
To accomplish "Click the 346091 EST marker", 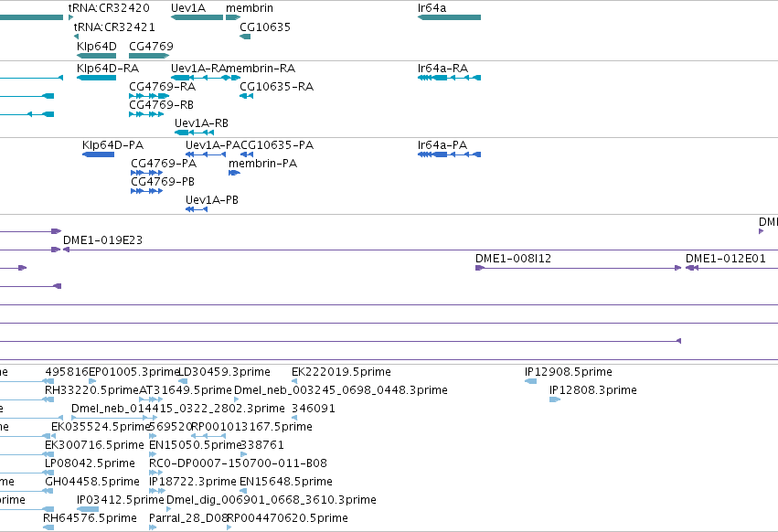I will (294, 418).
